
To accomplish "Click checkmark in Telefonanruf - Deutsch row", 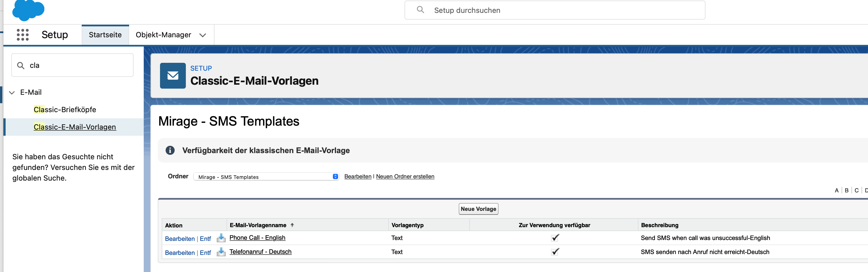I will tap(555, 252).
